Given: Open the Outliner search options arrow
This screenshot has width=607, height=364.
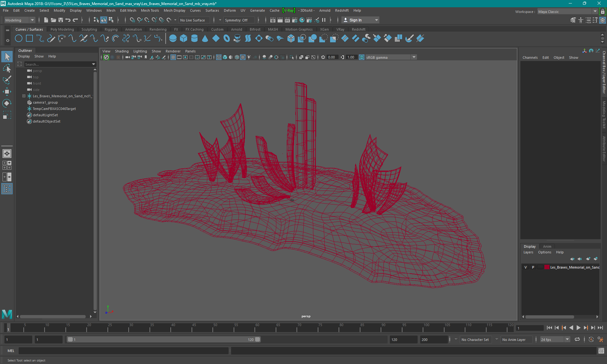Looking at the screenshot, I should click(x=94, y=64).
